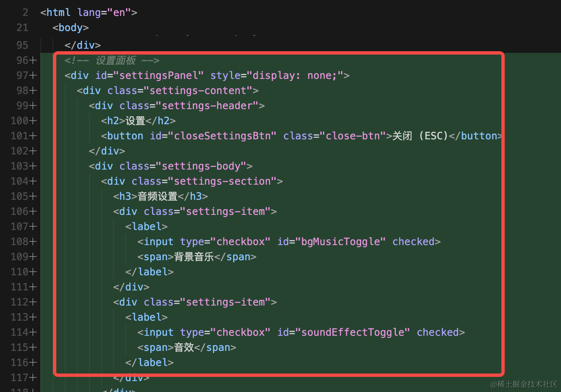This screenshot has width=561, height=392.
Task: Click line number 21 in the gutter
Action: [23, 28]
